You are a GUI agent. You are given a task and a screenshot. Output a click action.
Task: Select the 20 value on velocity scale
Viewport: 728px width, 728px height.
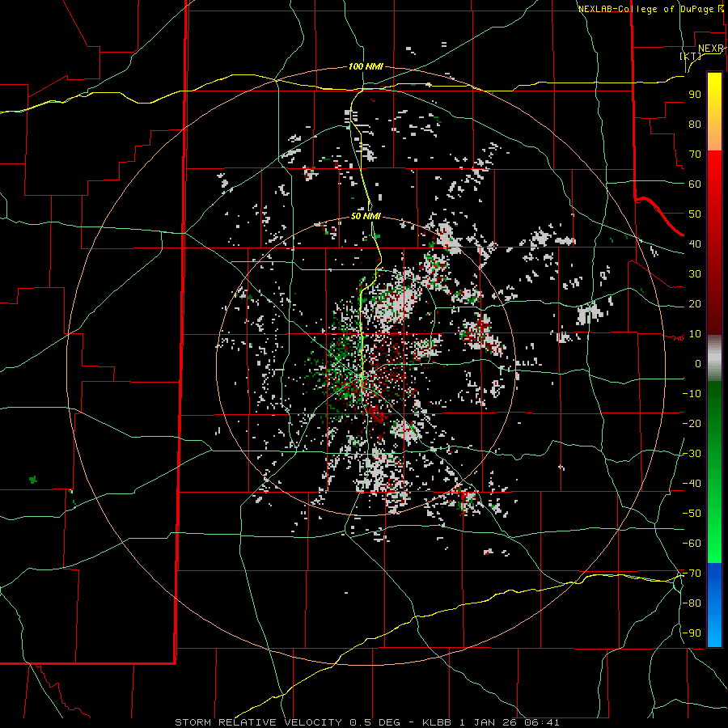695,304
